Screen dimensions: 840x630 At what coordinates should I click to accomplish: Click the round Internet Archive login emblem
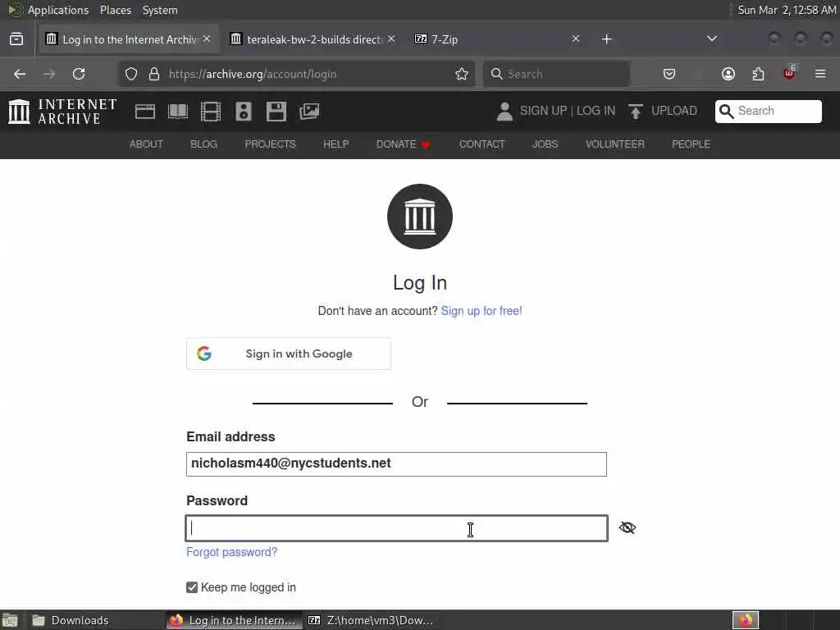pos(420,217)
